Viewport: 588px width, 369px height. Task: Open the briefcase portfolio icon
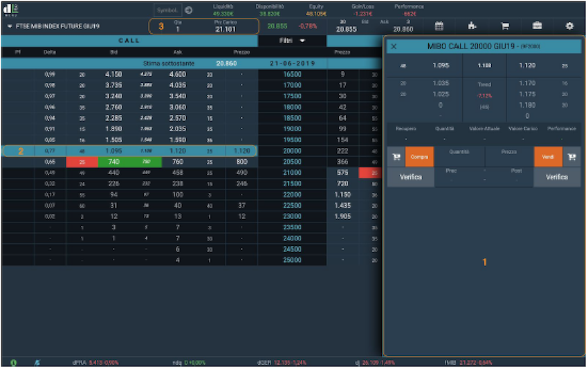tap(538, 26)
